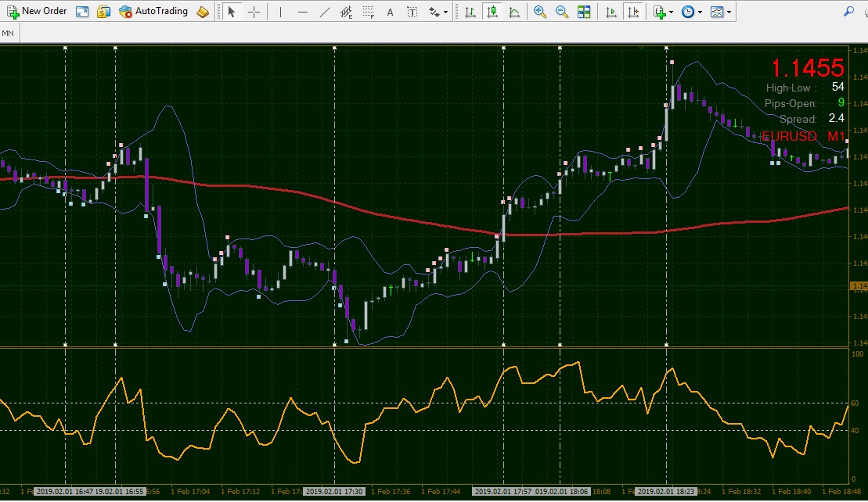Zoom out of the chart
The width and height of the screenshot is (868, 502).
click(562, 11)
